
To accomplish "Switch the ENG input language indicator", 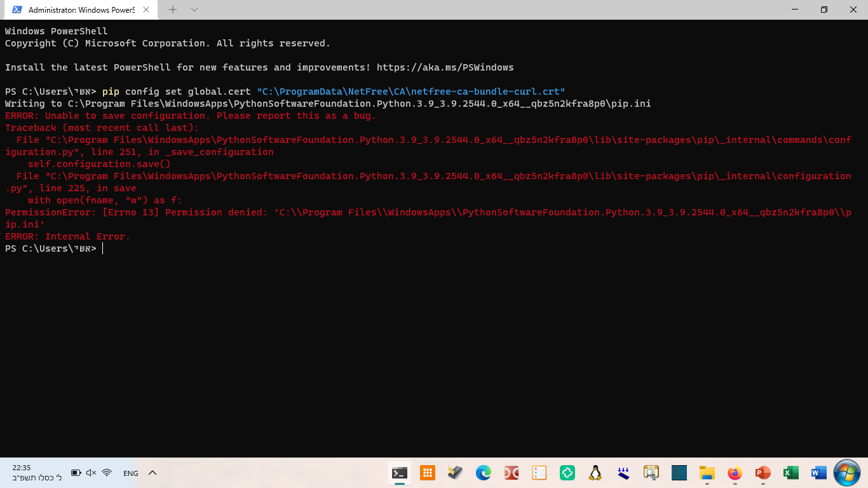I will [130, 473].
